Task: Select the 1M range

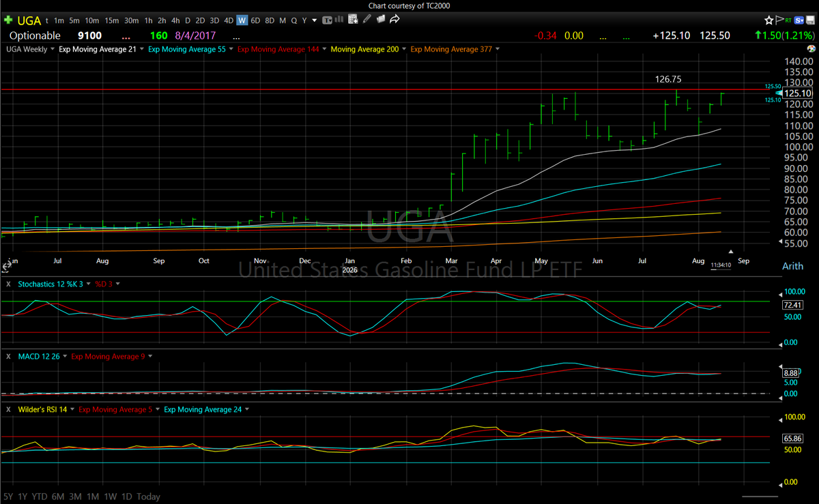Action: pos(94,496)
